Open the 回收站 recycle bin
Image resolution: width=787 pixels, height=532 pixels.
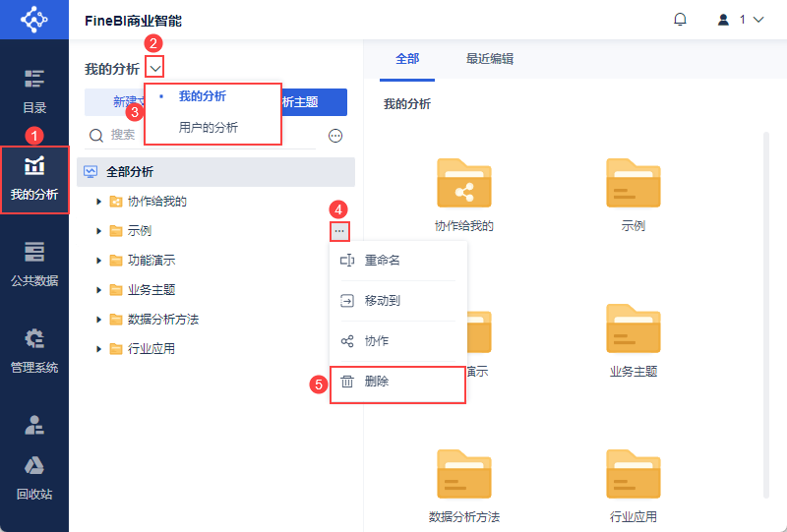coord(34,479)
